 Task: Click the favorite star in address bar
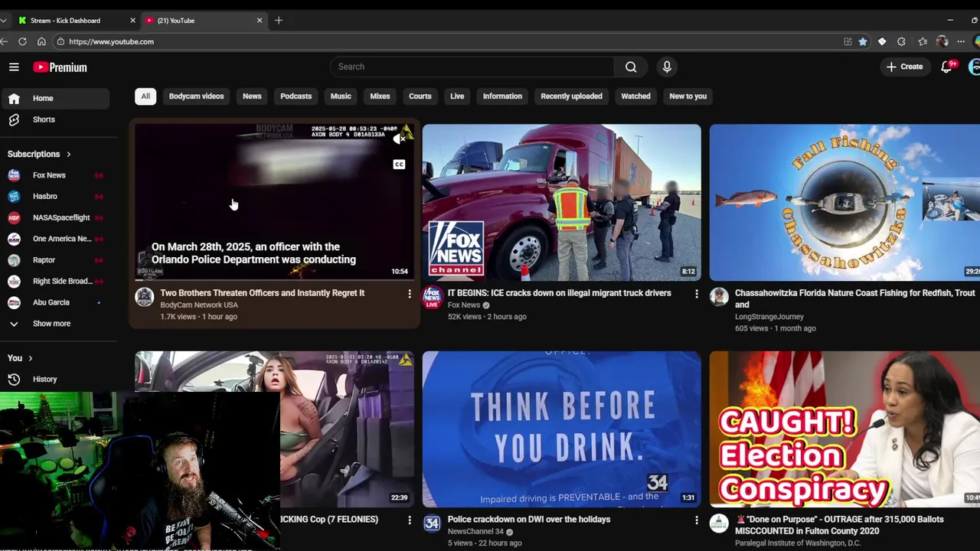click(863, 41)
